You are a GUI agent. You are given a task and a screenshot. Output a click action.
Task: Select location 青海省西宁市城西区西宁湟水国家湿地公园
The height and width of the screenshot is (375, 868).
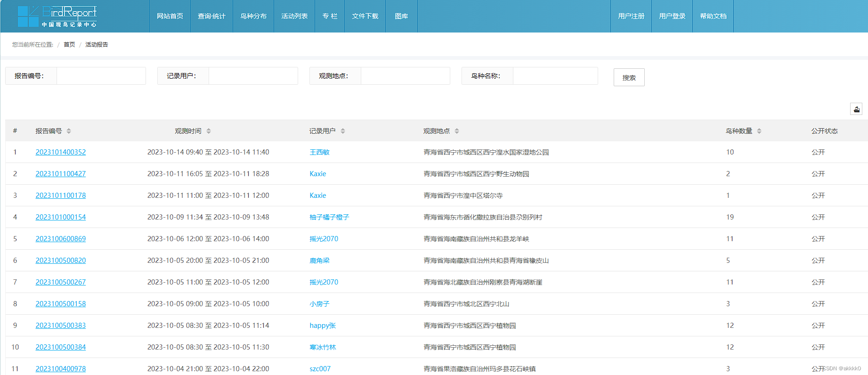coord(486,152)
